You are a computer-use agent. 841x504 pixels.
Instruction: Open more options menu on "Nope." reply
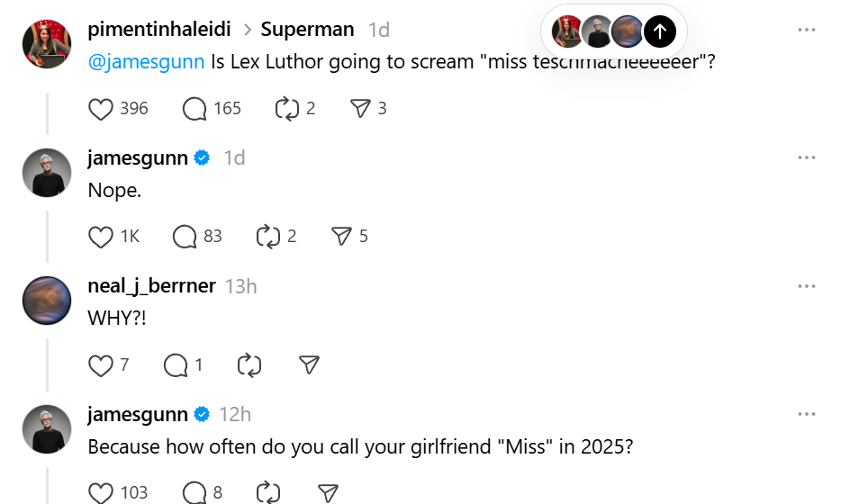coord(806,158)
